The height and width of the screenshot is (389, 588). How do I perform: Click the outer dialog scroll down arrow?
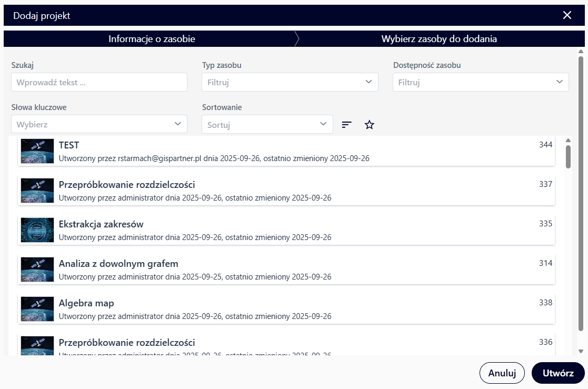click(x=581, y=351)
